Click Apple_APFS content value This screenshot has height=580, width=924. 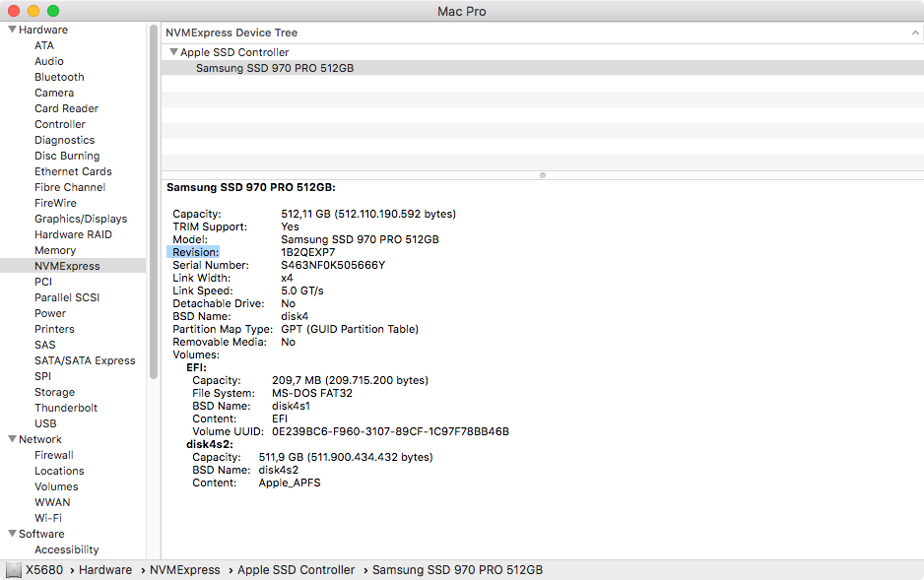tap(290, 483)
